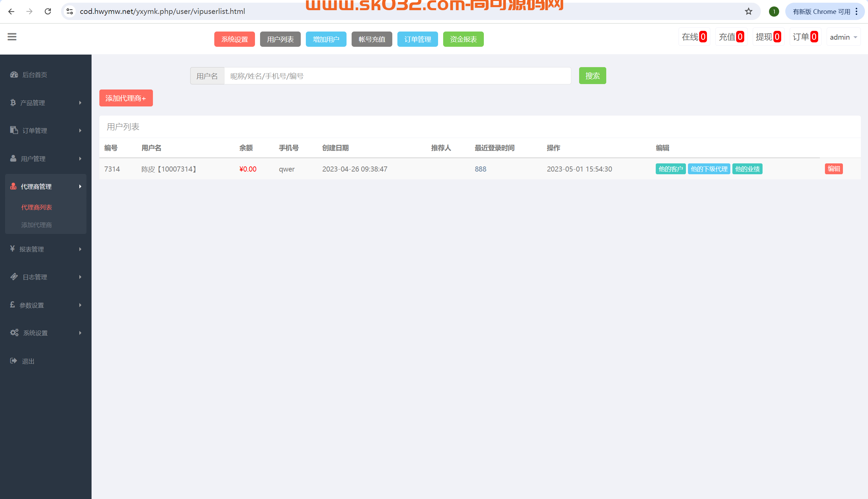Click red 编辑 button in row 7314
868x499 pixels.
834,168
